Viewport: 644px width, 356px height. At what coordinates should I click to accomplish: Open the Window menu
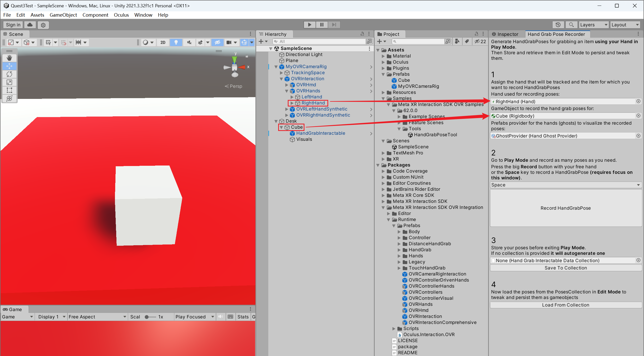coord(143,15)
